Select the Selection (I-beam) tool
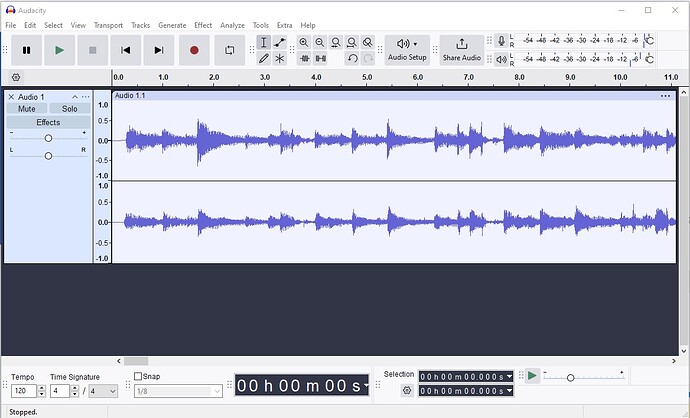The width and height of the screenshot is (690, 418). click(264, 42)
